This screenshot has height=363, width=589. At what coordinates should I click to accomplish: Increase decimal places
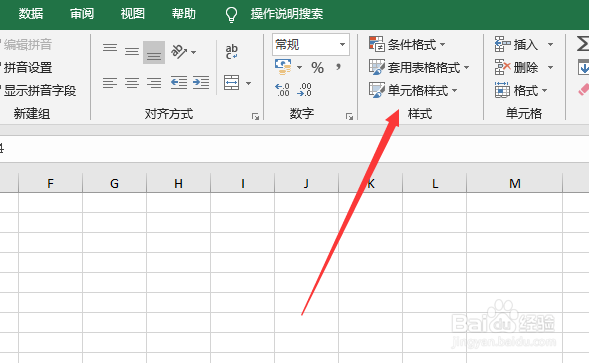[282, 90]
